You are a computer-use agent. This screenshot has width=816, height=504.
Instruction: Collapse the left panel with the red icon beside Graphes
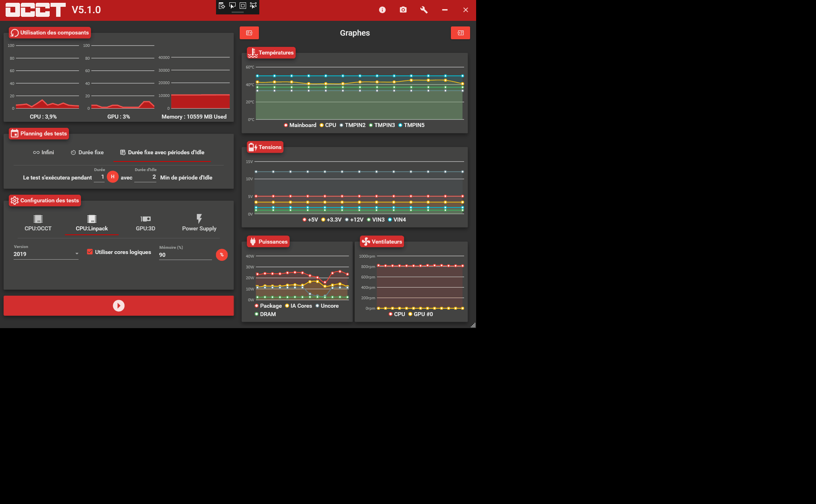click(x=249, y=33)
